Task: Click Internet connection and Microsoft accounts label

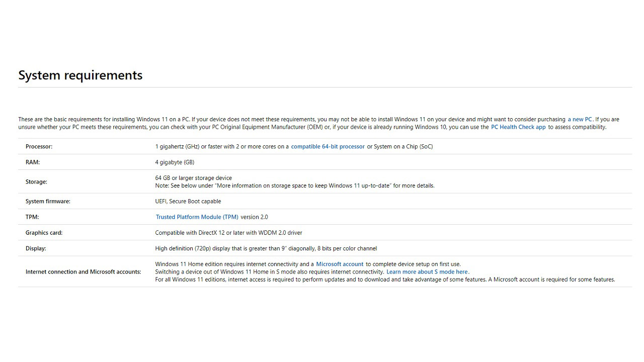Action: coord(83,272)
